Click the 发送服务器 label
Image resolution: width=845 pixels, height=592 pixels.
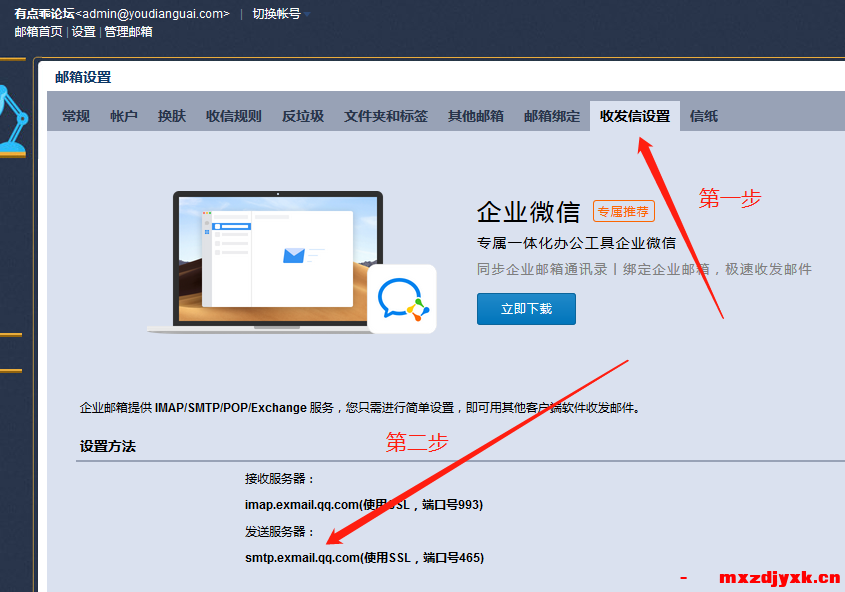tap(280, 531)
